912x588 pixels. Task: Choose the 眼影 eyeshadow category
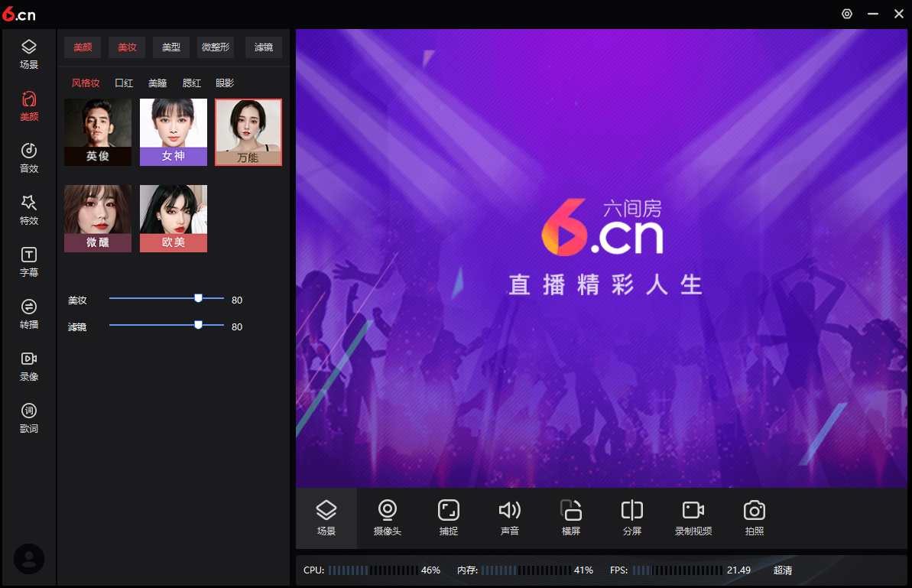tap(225, 83)
